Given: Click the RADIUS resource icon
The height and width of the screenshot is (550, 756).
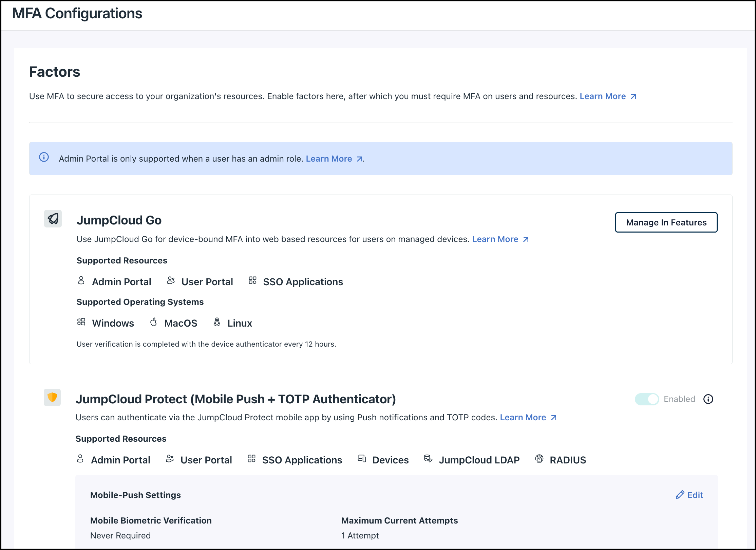Looking at the screenshot, I should 539,459.
